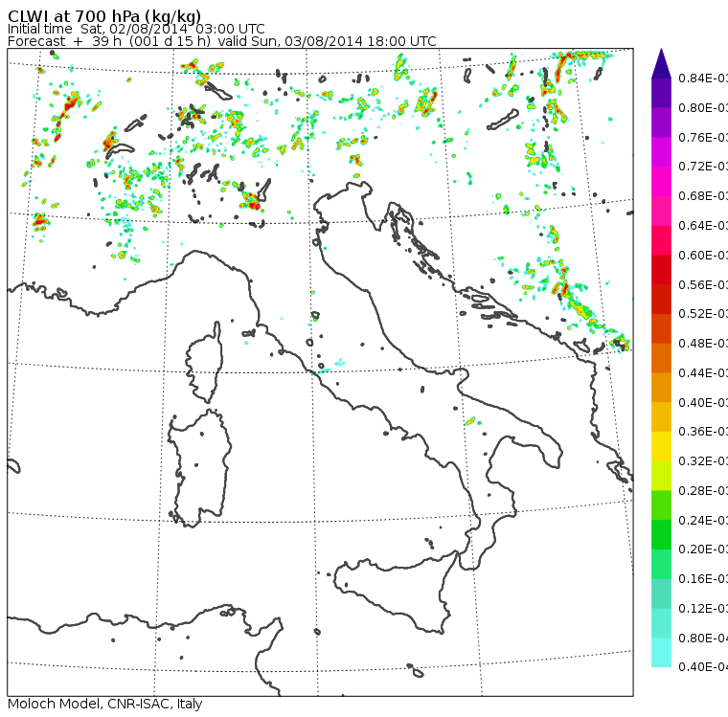Click the color band between 0.64E-03 and 0.68E-03

point(661,211)
